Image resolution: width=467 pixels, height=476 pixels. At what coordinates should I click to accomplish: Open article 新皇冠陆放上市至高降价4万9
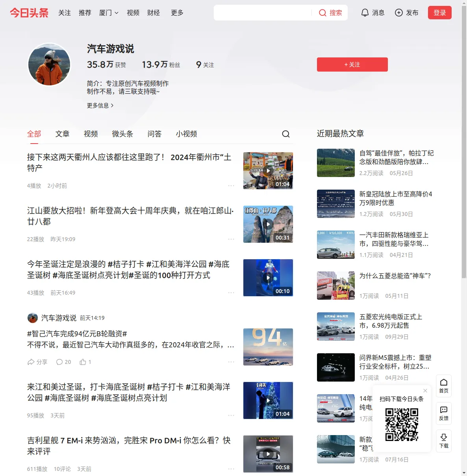click(396, 198)
